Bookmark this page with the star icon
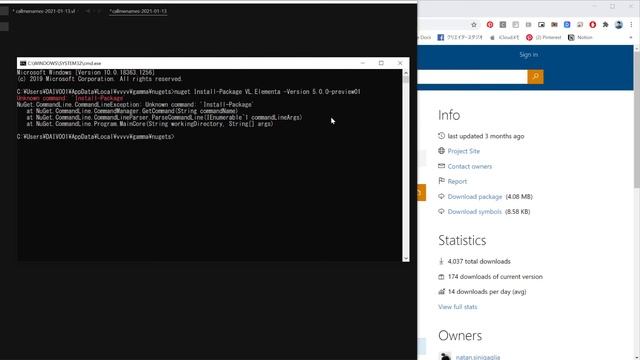Image resolution: width=640 pixels, height=360 pixels. [x=474, y=25]
